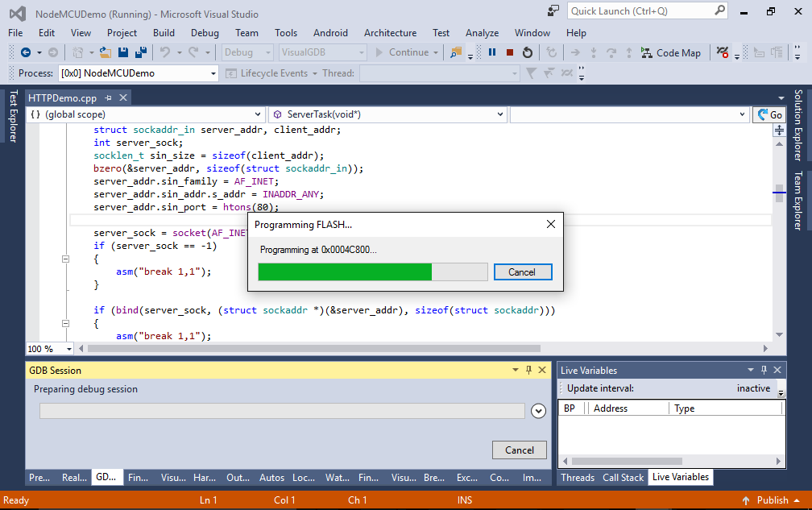This screenshot has width=812, height=510.
Task: Click the Find in Files icon
Action: point(456,52)
